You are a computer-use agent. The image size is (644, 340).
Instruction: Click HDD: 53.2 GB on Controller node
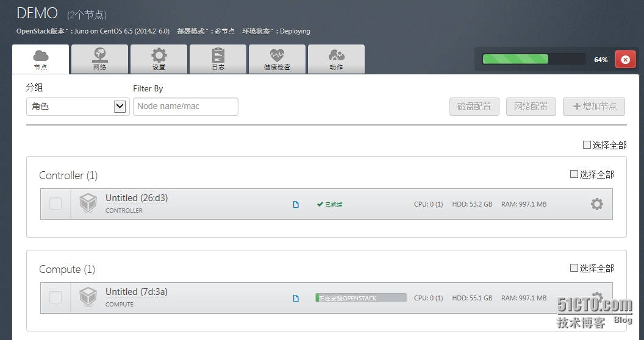pyautogui.click(x=472, y=204)
